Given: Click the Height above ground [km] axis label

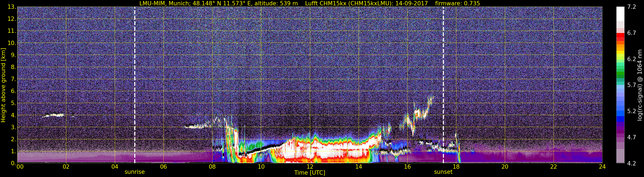Looking at the screenshot, I should pos(3,85).
